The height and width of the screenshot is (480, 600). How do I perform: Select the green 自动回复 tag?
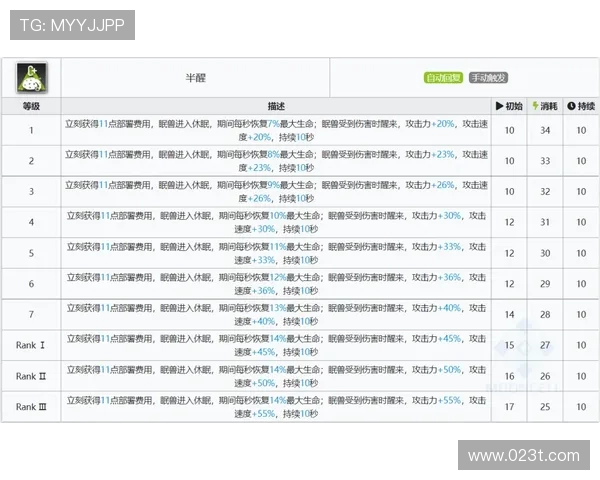coord(443,78)
